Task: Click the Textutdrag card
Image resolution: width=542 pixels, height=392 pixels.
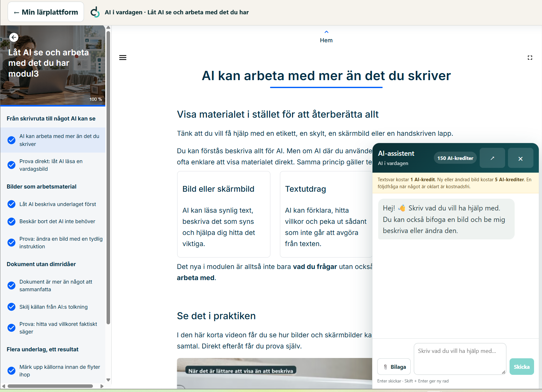Action: 326,214
